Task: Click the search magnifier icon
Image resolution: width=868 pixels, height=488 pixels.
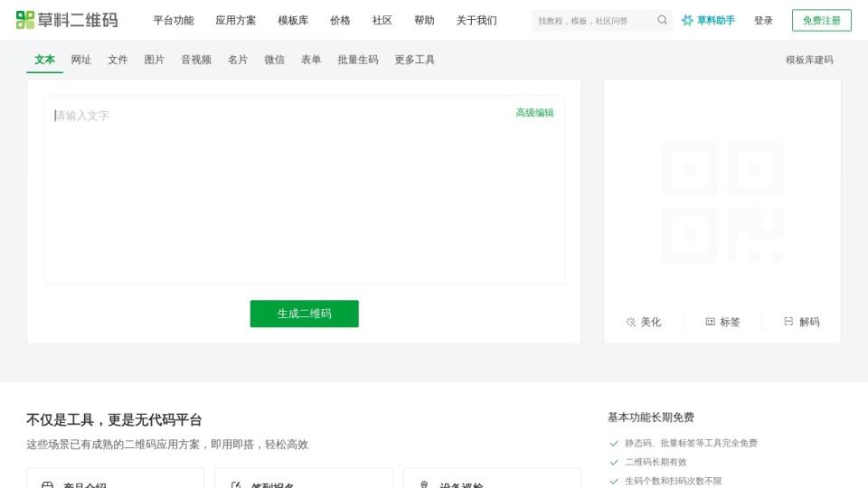Action: [x=662, y=20]
